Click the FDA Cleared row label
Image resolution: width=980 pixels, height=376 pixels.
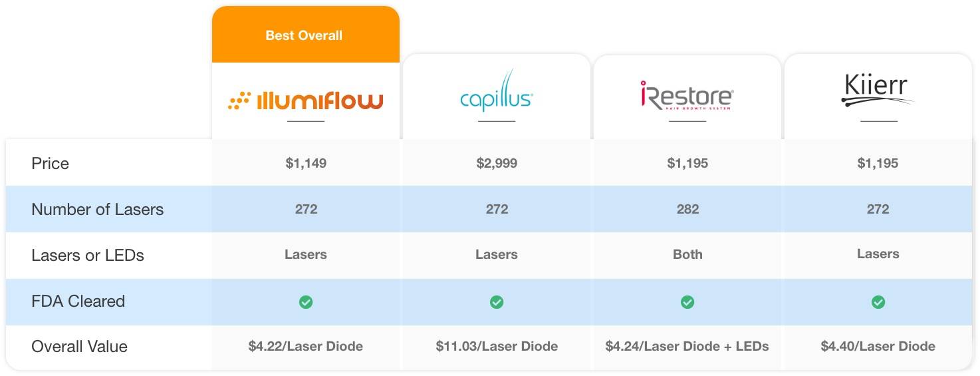(78, 301)
